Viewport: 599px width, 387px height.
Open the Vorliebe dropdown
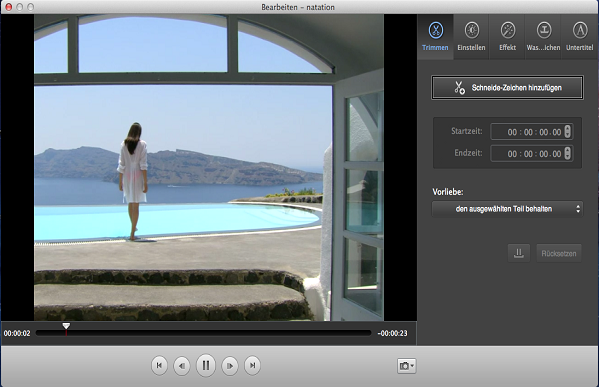[x=507, y=209]
